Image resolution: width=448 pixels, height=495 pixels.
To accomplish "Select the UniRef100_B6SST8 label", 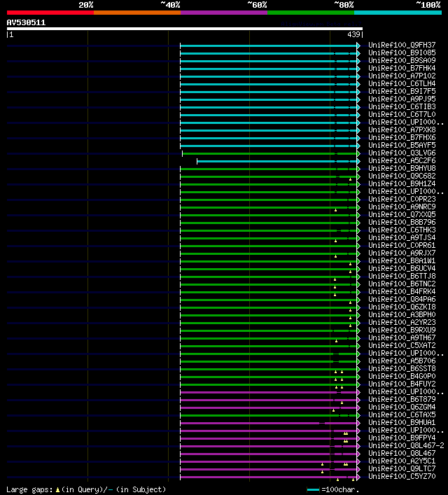I will [402, 368].
